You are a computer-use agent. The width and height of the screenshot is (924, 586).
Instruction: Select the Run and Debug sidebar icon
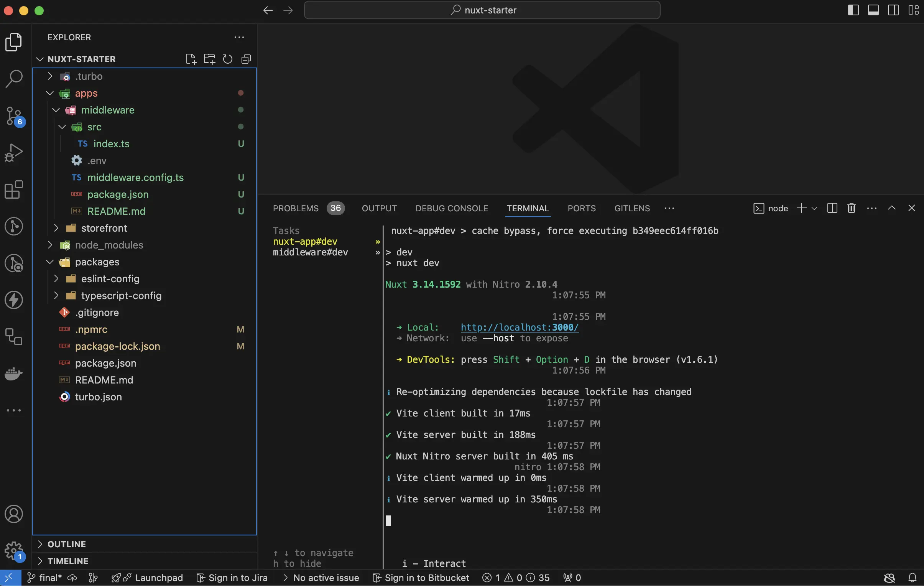click(14, 152)
